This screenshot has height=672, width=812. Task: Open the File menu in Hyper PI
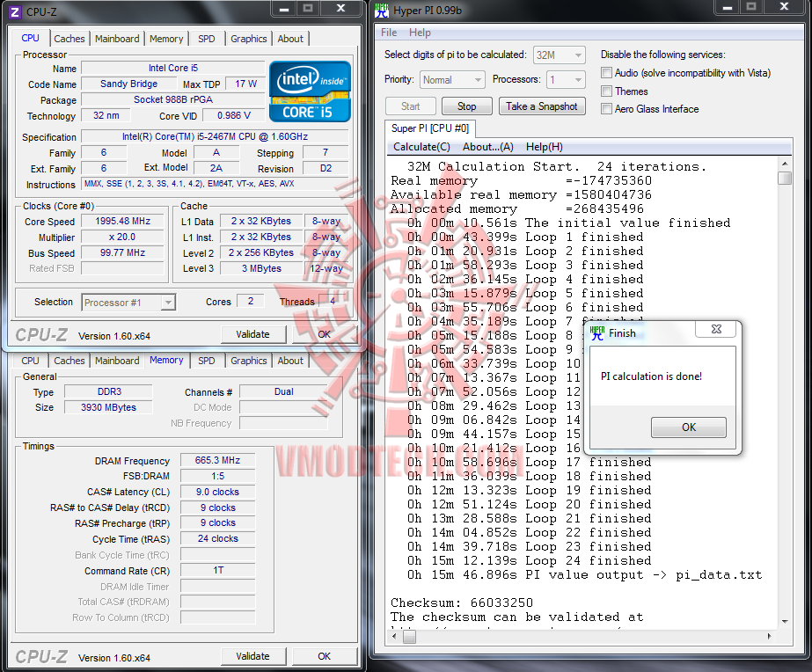click(389, 32)
